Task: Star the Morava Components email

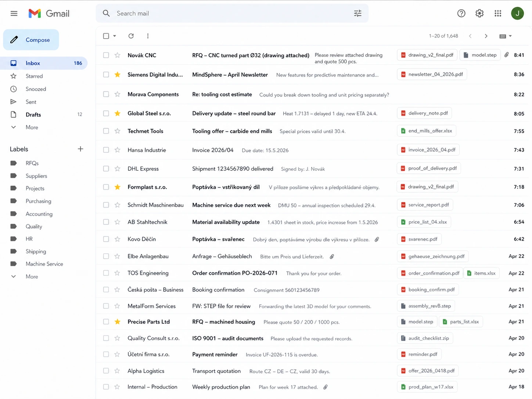Action: (117, 94)
